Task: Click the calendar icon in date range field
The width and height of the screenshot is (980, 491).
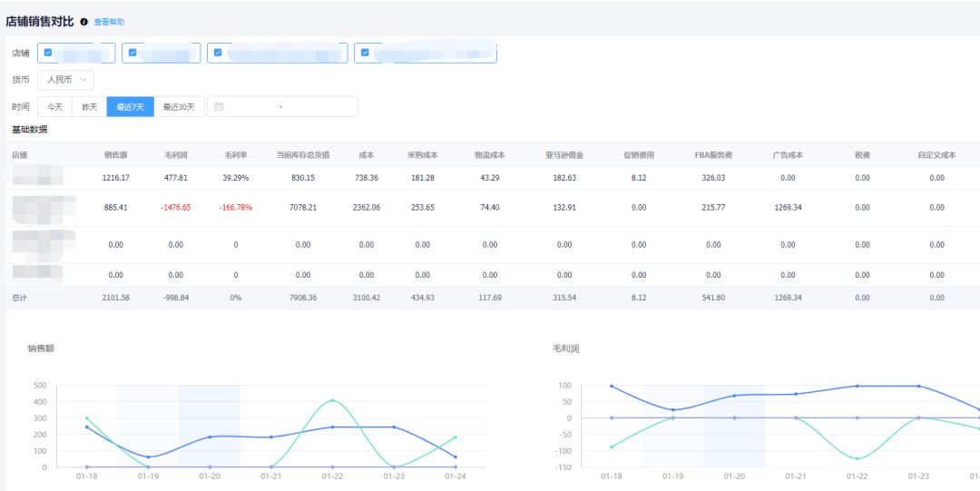Action: coord(219,107)
